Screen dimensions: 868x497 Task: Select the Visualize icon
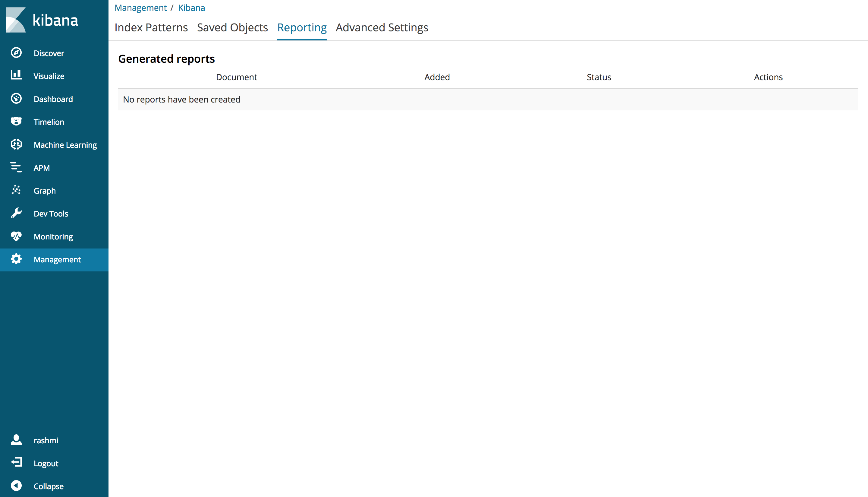[16, 76]
